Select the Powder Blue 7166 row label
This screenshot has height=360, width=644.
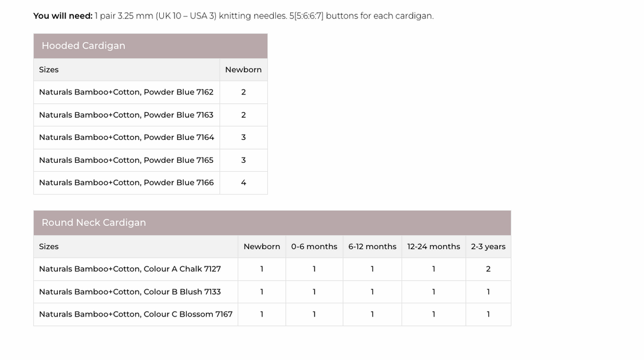pyautogui.click(x=126, y=182)
